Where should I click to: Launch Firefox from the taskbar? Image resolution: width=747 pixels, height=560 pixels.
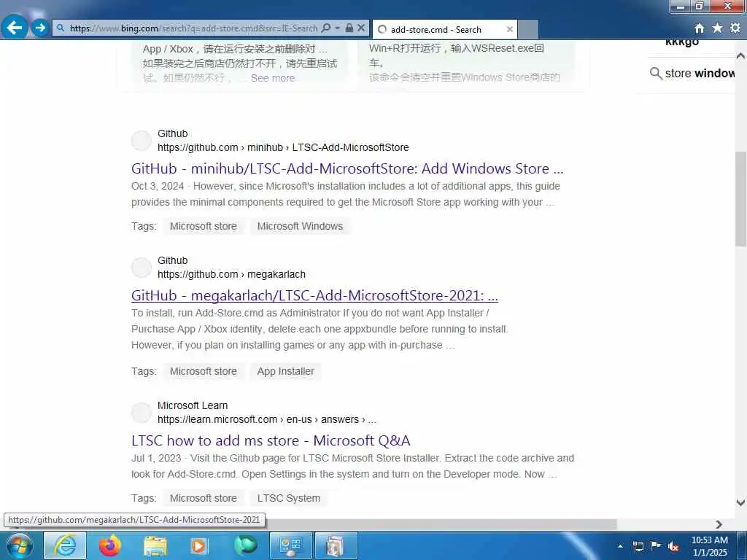[109, 545]
